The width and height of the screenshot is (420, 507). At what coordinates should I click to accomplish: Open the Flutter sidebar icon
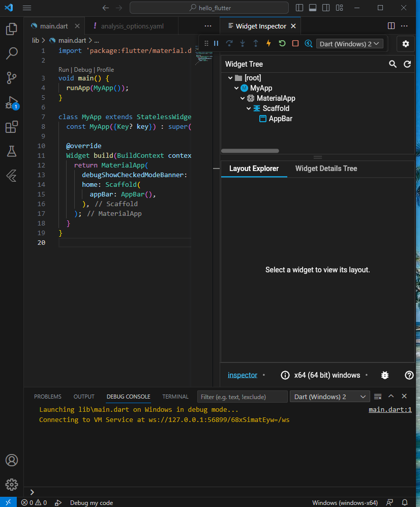12,176
